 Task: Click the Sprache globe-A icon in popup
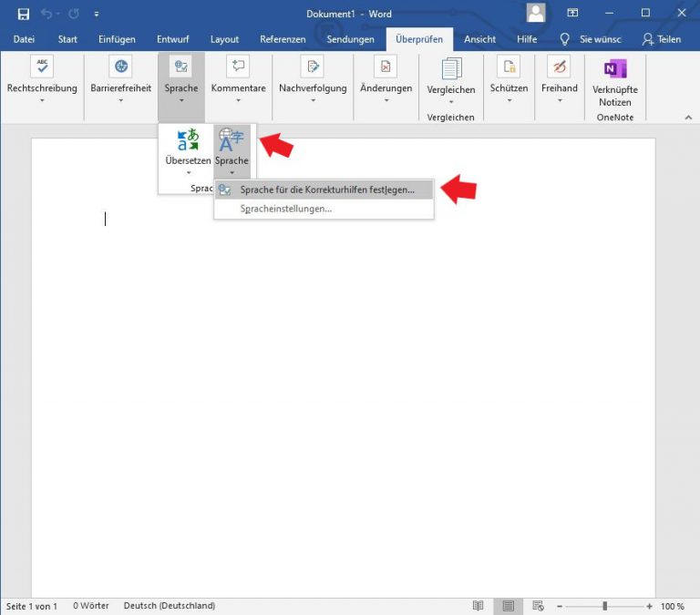coord(232,139)
